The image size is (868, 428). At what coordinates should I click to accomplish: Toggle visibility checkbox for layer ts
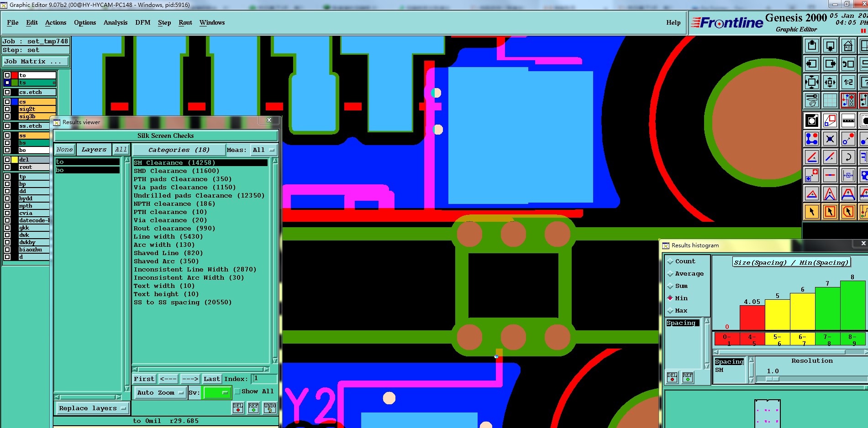coord(7,83)
